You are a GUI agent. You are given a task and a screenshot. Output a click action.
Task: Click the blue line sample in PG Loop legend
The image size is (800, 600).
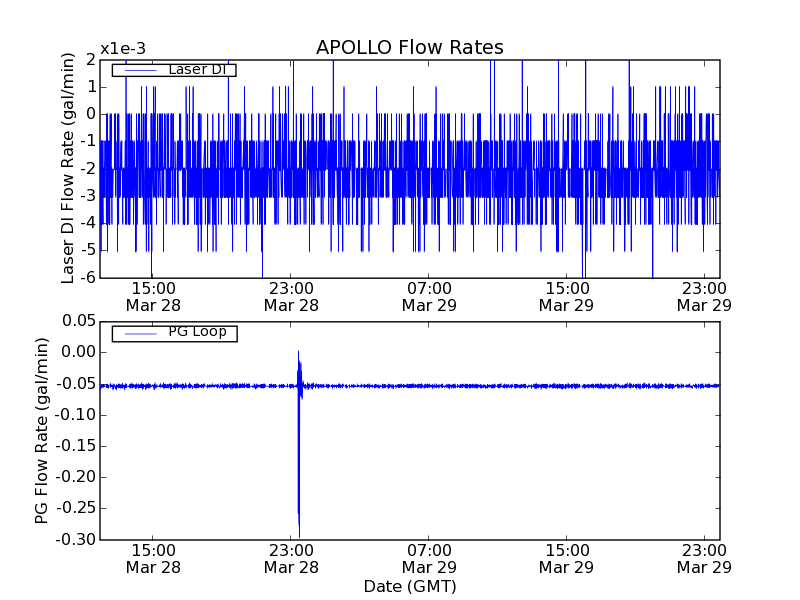coord(138,333)
